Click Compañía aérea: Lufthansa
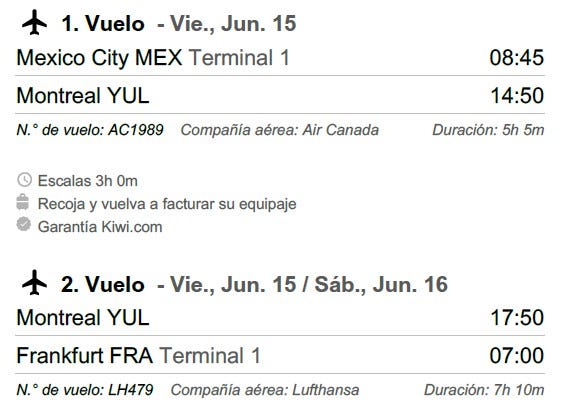The image size is (567, 411). (x=265, y=390)
